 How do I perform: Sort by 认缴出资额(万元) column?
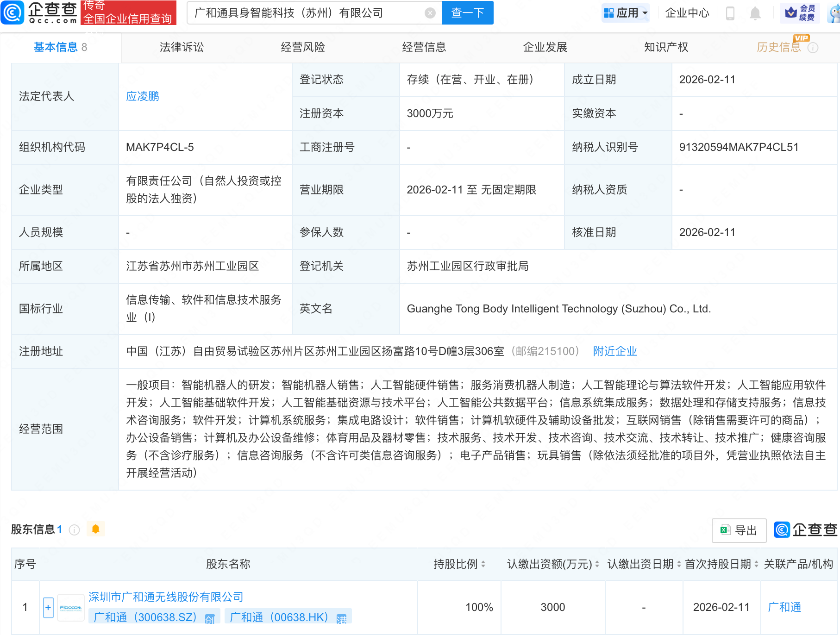pyautogui.click(x=597, y=564)
